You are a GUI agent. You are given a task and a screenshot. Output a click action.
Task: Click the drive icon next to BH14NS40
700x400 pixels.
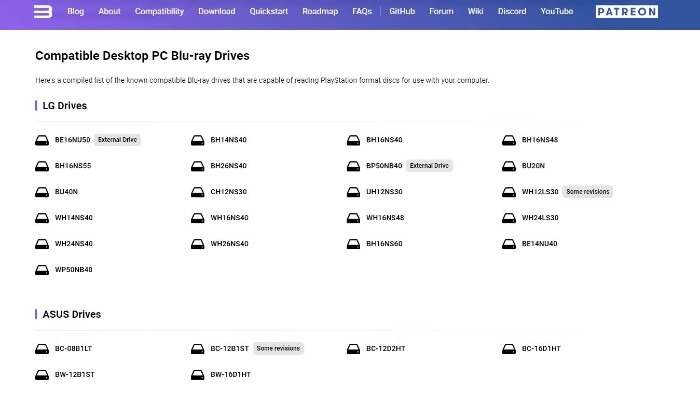click(x=198, y=140)
